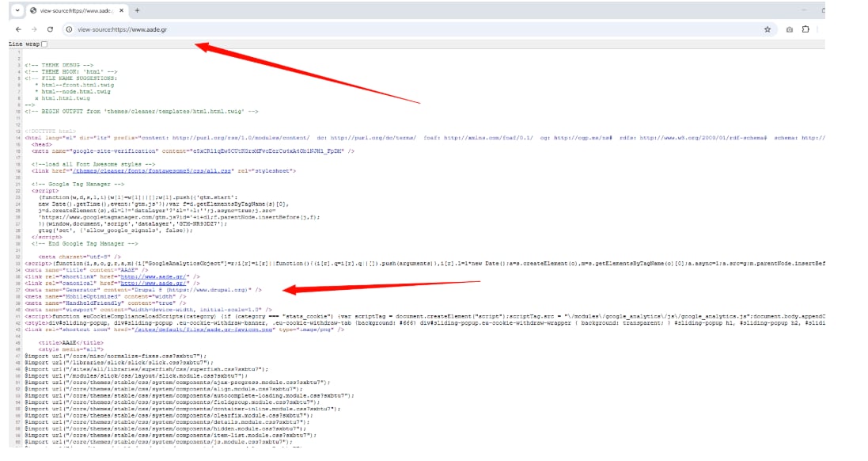Select the view-source aade.gr tab
The height and width of the screenshot is (461, 868).
tap(71, 10)
